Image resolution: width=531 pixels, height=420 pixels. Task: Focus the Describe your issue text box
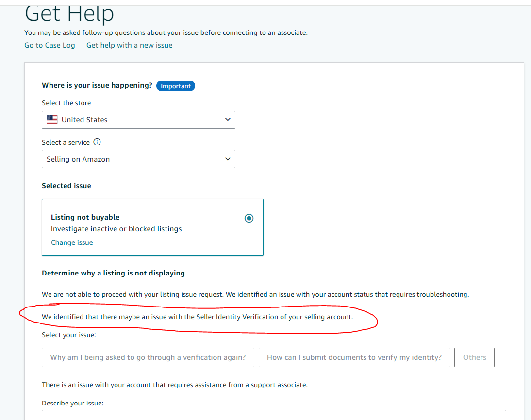[x=274, y=415]
